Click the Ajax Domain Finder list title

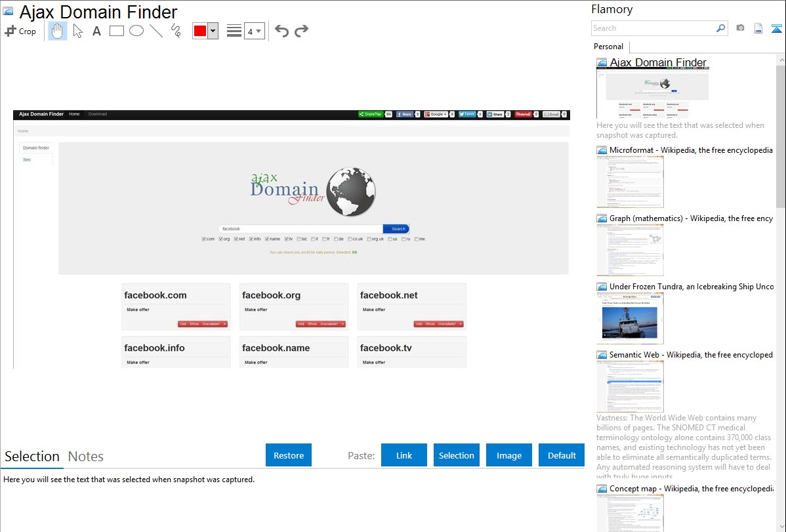[658, 62]
